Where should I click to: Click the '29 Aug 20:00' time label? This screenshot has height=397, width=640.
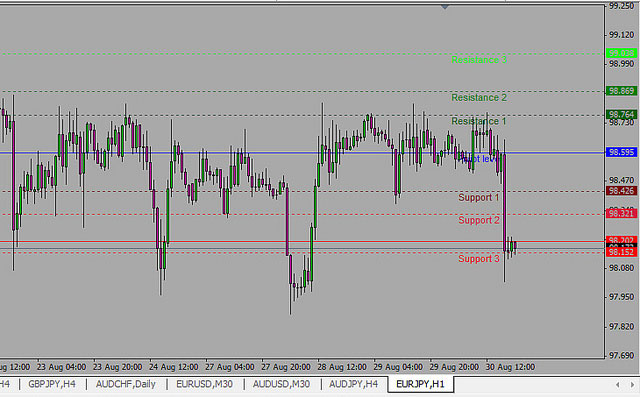[454, 367]
